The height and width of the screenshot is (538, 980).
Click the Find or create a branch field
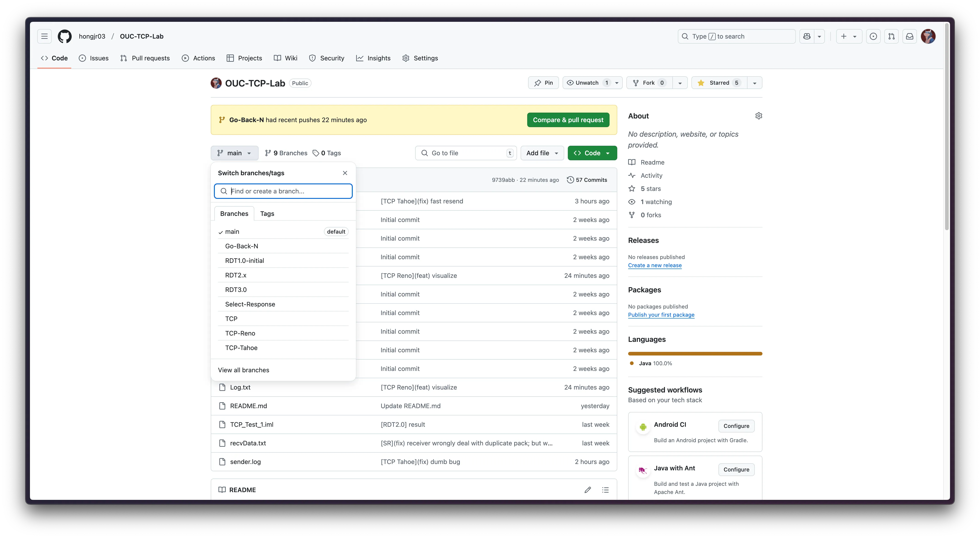pyautogui.click(x=283, y=191)
